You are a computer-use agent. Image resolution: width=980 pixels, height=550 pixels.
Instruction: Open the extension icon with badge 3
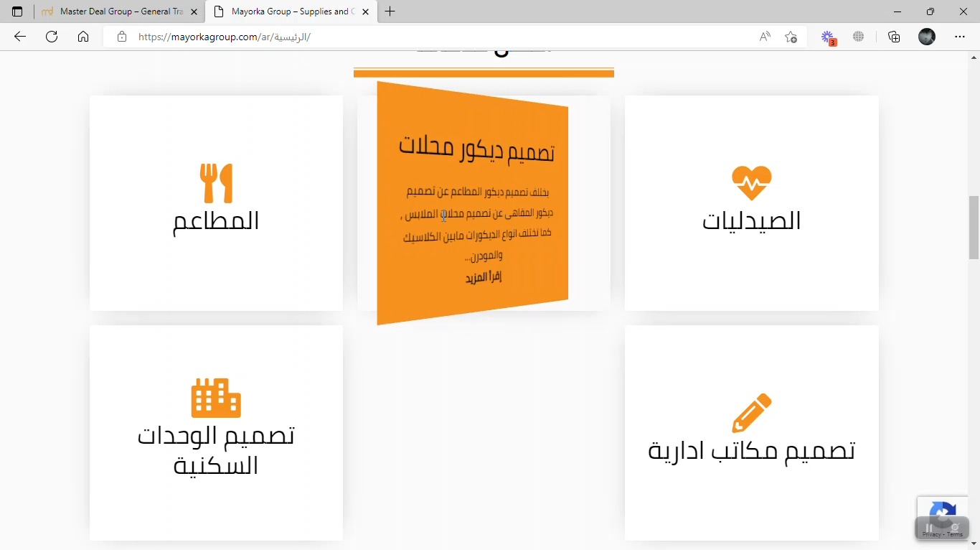tap(828, 37)
